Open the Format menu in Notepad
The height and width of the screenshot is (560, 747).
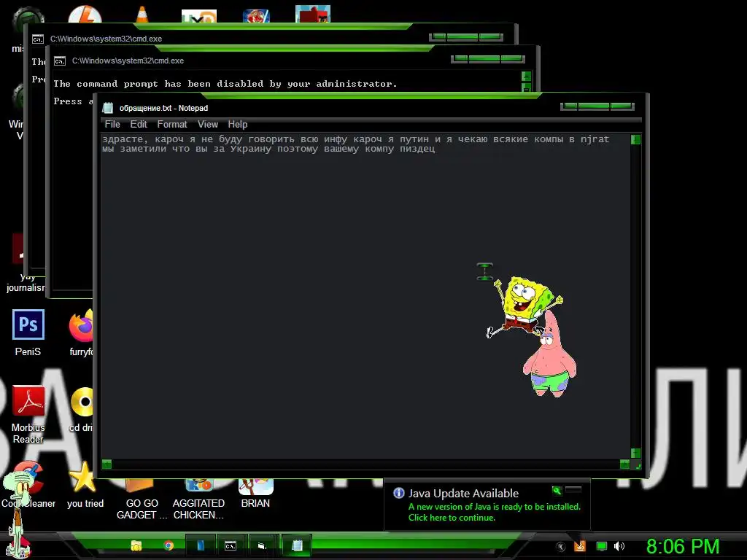coord(172,124)
